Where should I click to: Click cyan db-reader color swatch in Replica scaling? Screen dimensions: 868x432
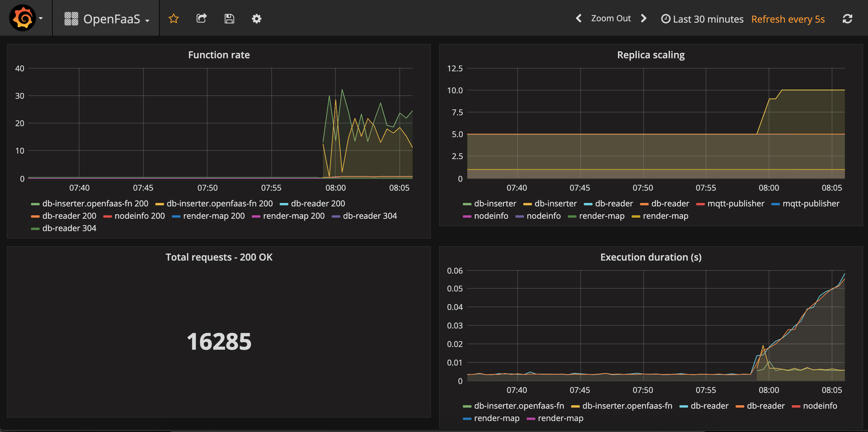pos(588,204)
